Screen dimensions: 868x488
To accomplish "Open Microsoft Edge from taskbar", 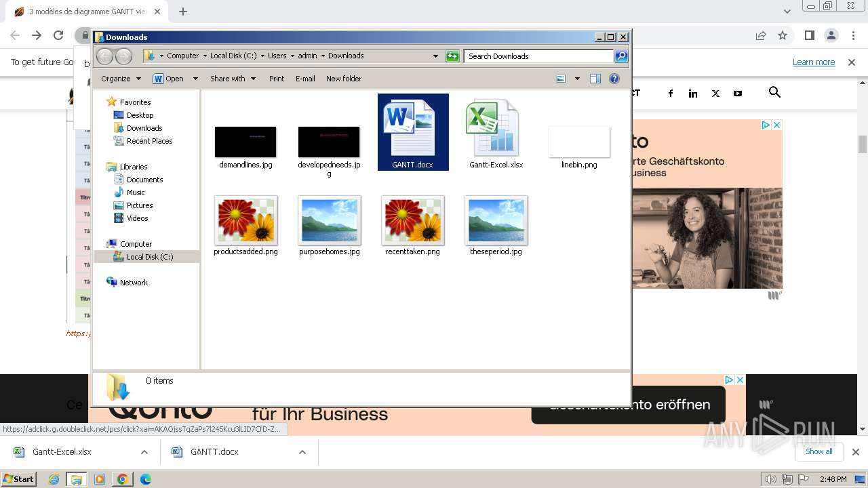I will 146,479.
